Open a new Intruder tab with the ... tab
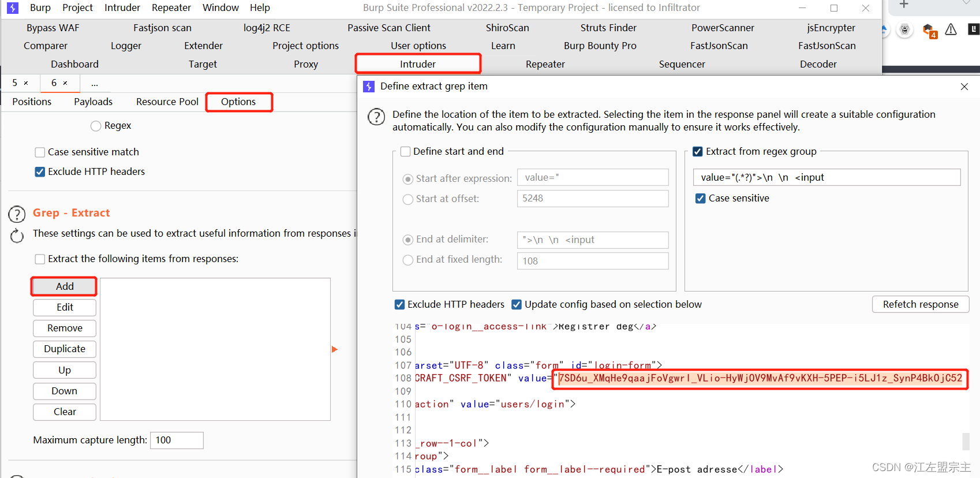 (x=95, y=83)
